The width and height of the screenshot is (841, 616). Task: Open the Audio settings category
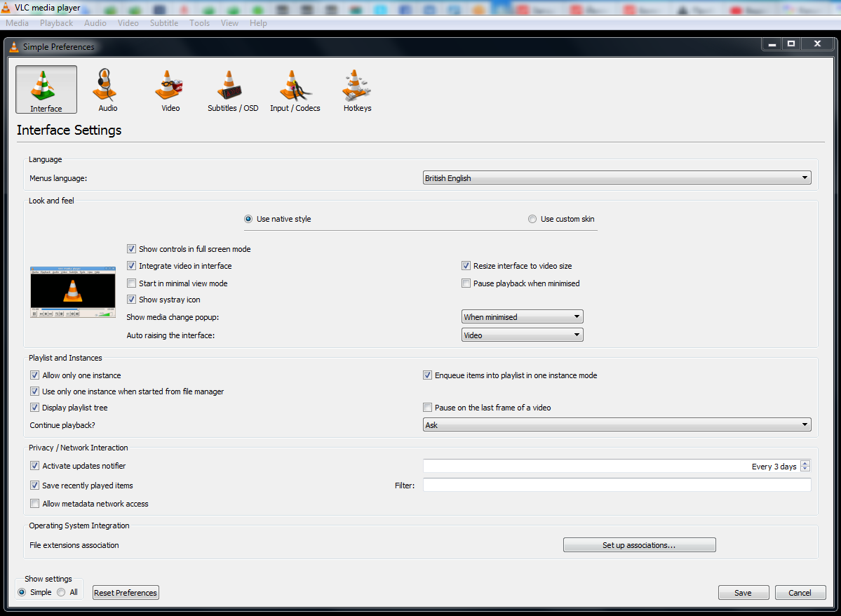(108, 90)
